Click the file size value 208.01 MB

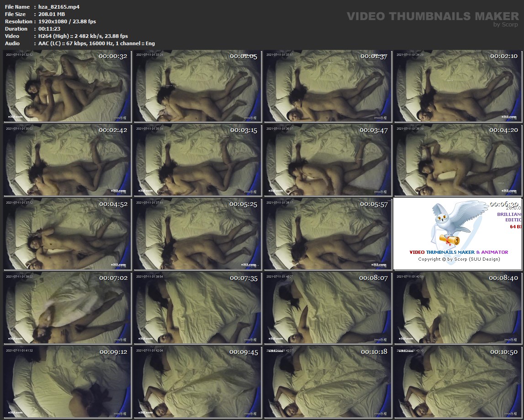[x=52, y=14]
